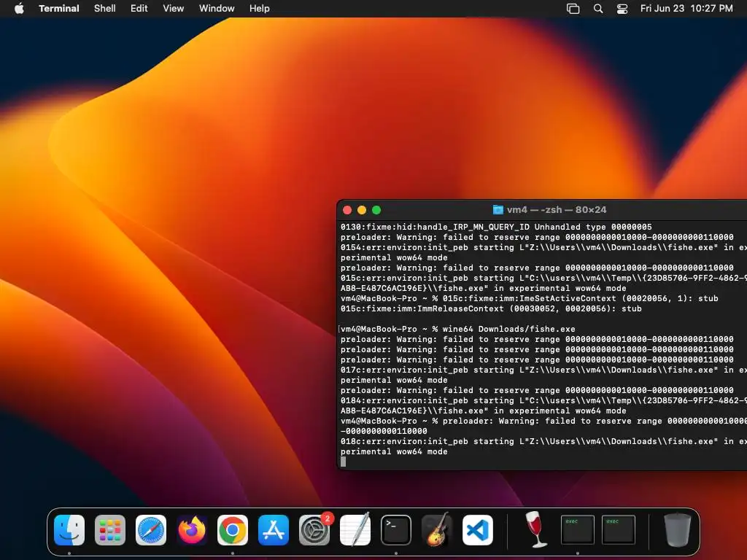Click the '018c:err:environ:init_peb' line

[x=543, y=441]
